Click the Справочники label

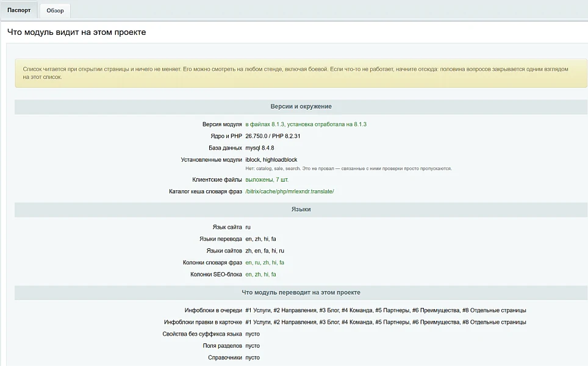(x=225, y=357)
